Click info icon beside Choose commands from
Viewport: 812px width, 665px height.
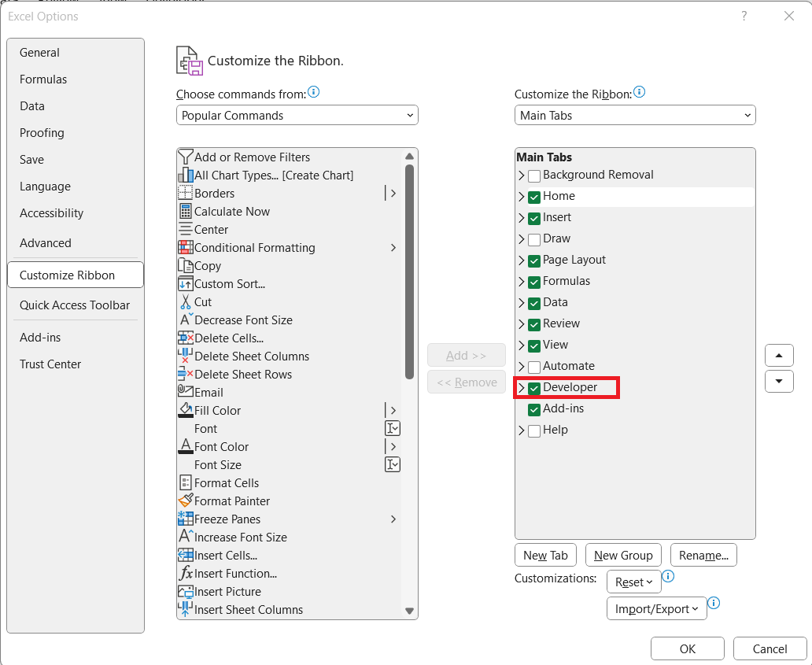(x=313, y=92)
